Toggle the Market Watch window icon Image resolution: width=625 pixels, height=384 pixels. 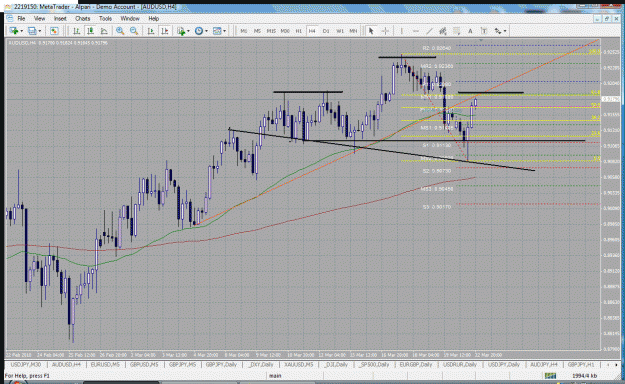54,31
